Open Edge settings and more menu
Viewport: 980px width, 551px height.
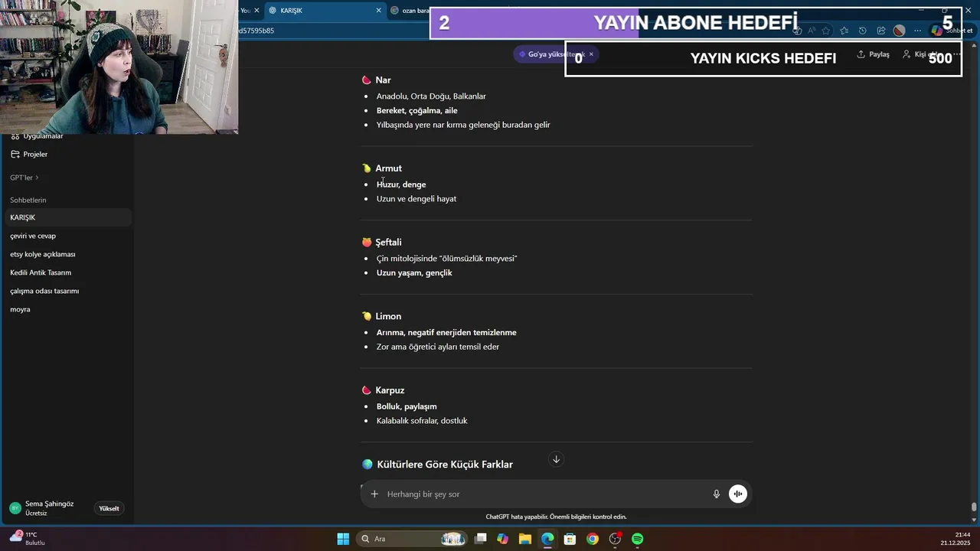click(917, 31)
